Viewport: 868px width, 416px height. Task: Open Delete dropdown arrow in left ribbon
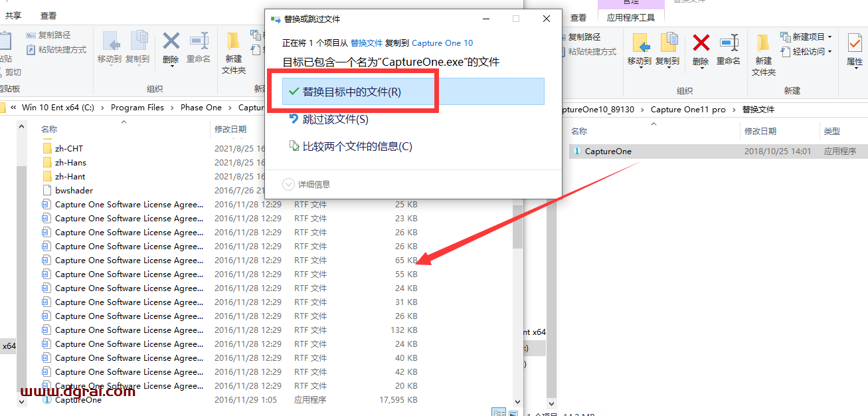click(x=171, y=67)
